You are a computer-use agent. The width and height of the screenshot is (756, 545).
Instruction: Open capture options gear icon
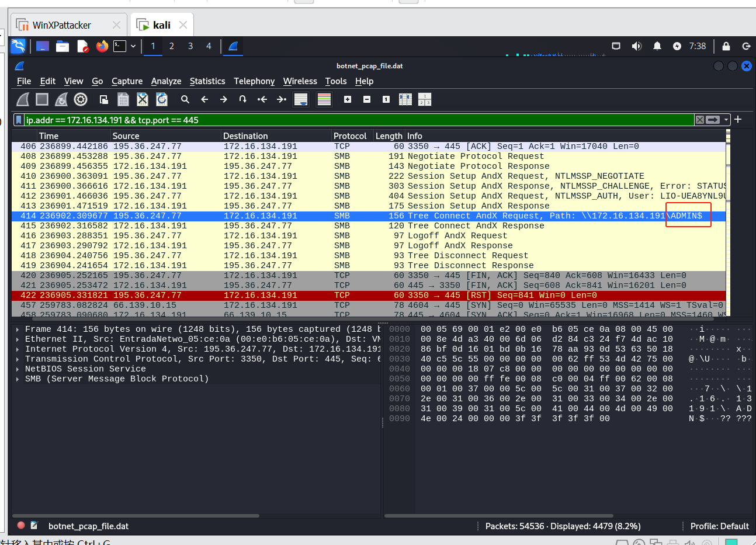pyautogui.click(x=81, y=100)
